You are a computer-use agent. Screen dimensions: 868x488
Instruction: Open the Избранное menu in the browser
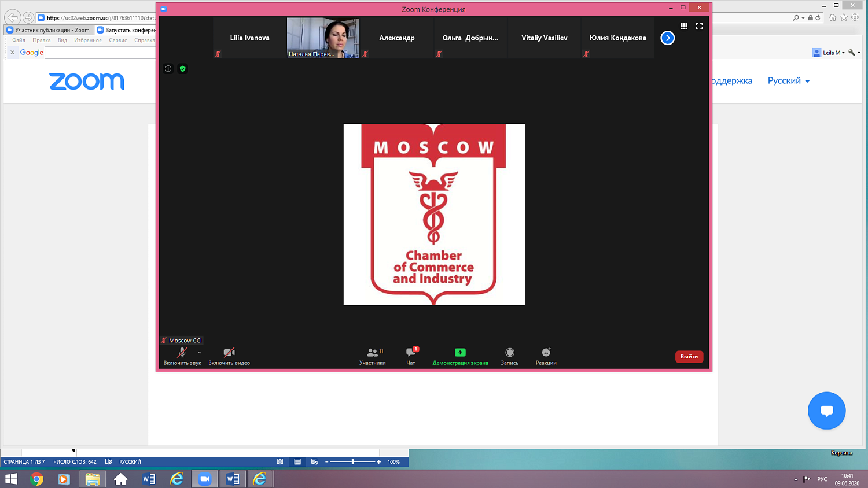[x=88, y=40]
